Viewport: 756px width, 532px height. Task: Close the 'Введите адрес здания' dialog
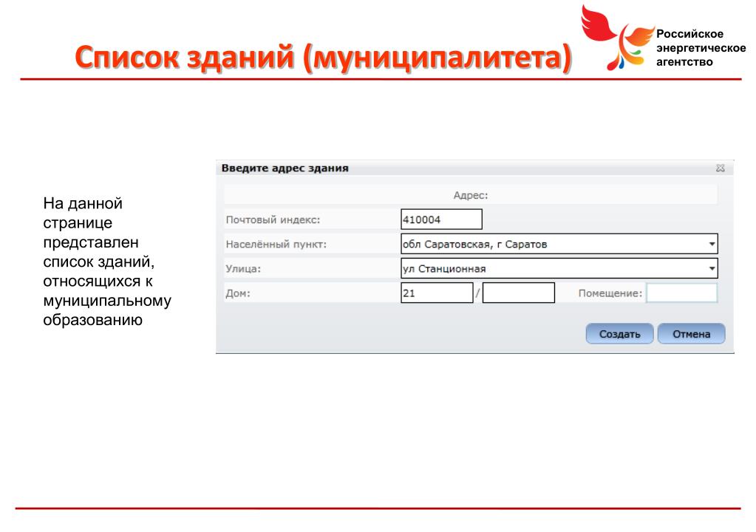pyautogui.click(x=720, y=168)
